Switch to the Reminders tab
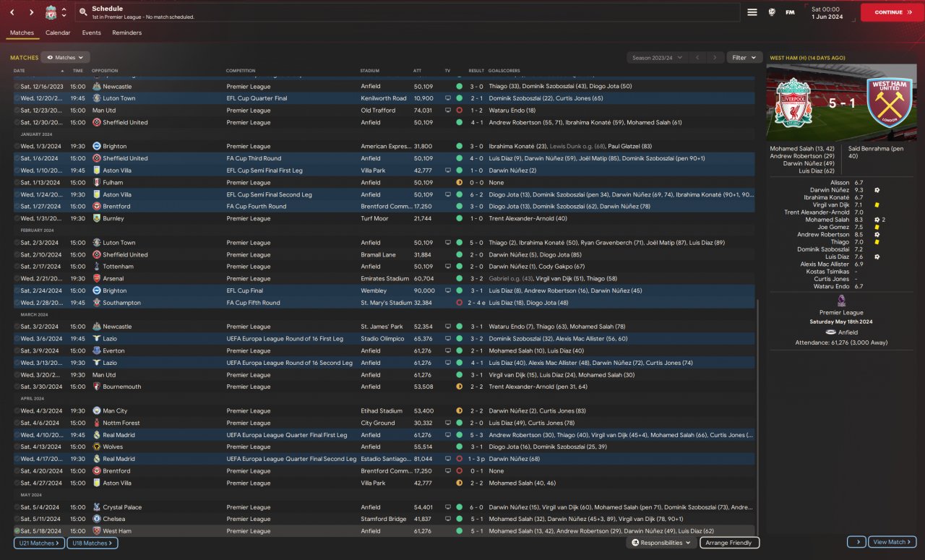This screenshot has width=925, height=560. point(127,33)
